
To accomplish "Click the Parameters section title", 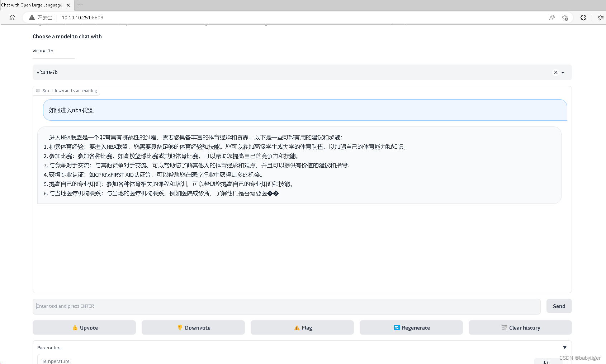I will tap(49, 348).
